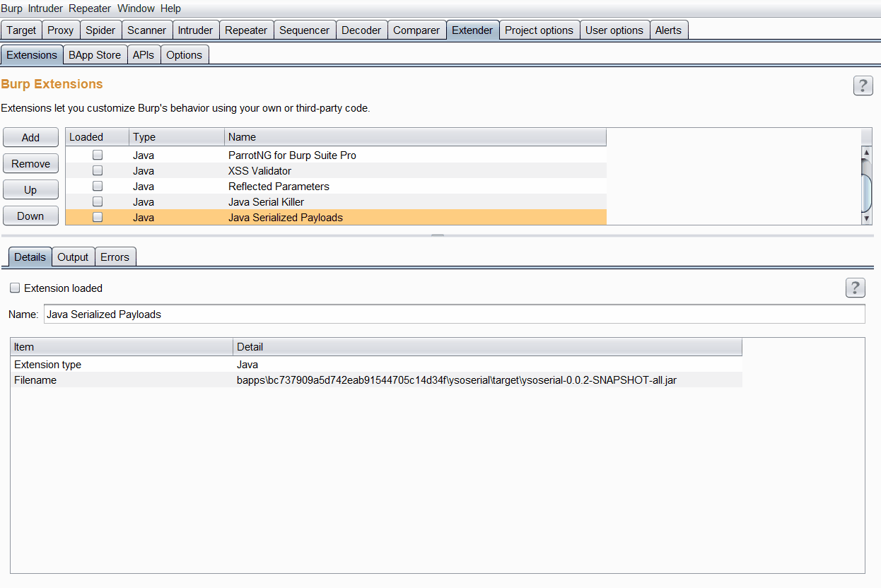Toggle loaded checkbox for Java Serial Killer
Viewport: 881px width, 588px height.
(x=98, y=201)
